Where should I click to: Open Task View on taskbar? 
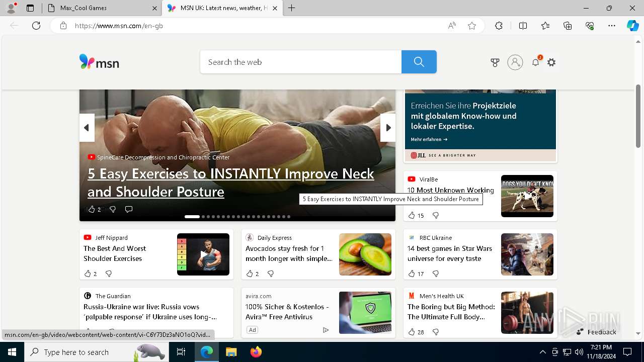click(x=181, y=352)
